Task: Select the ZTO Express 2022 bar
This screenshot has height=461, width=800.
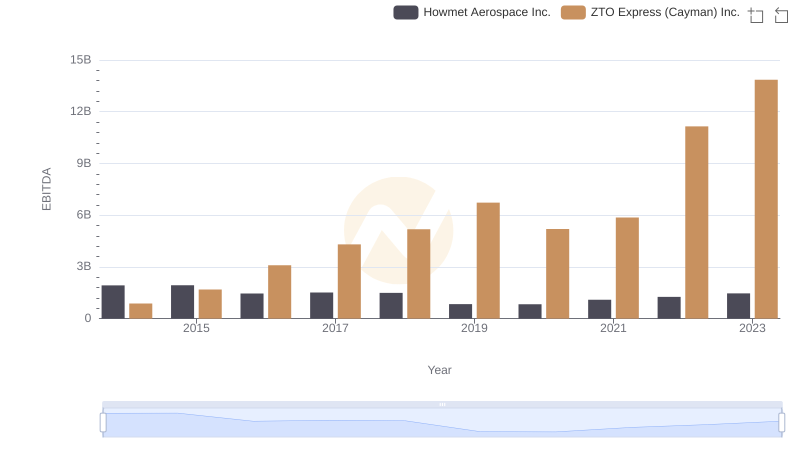Action: pyautogui.click(x=696, y=222)
